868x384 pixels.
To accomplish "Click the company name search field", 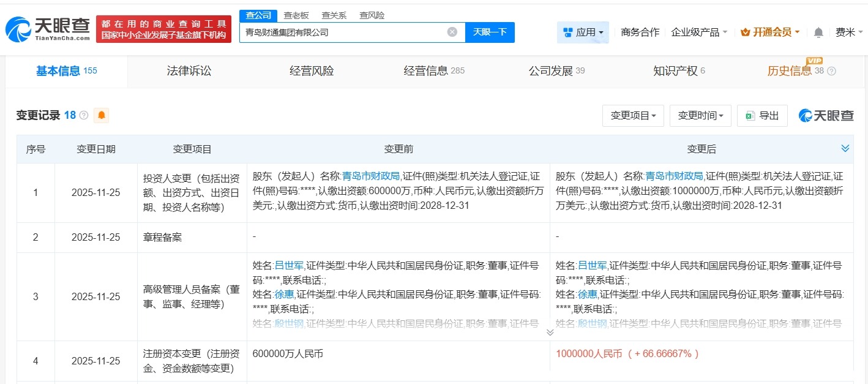I will [343, 32].
